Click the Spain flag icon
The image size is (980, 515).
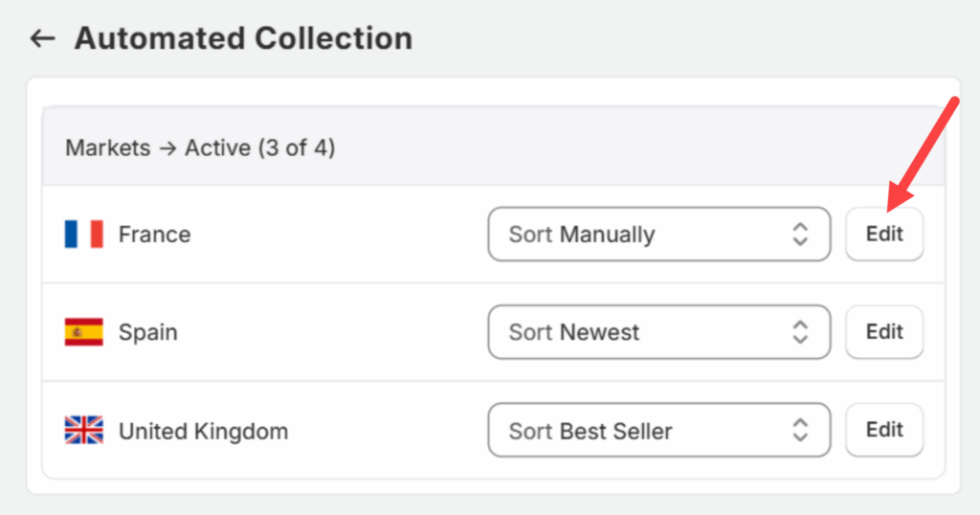[83, 332]
